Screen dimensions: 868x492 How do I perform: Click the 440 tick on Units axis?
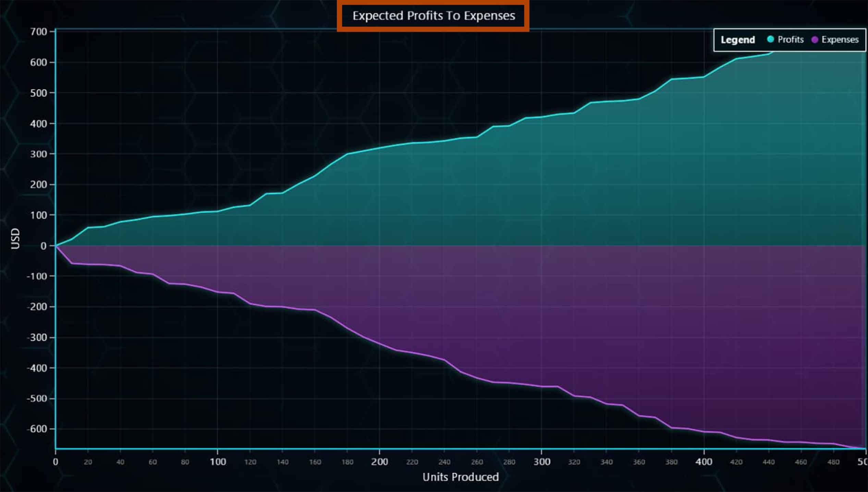pos(769,462)
